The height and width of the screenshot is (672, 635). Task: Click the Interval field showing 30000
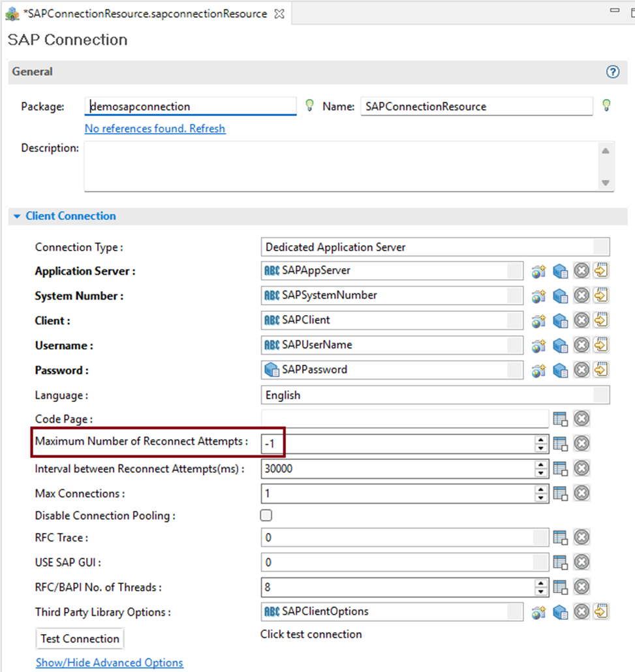point(398,468)
